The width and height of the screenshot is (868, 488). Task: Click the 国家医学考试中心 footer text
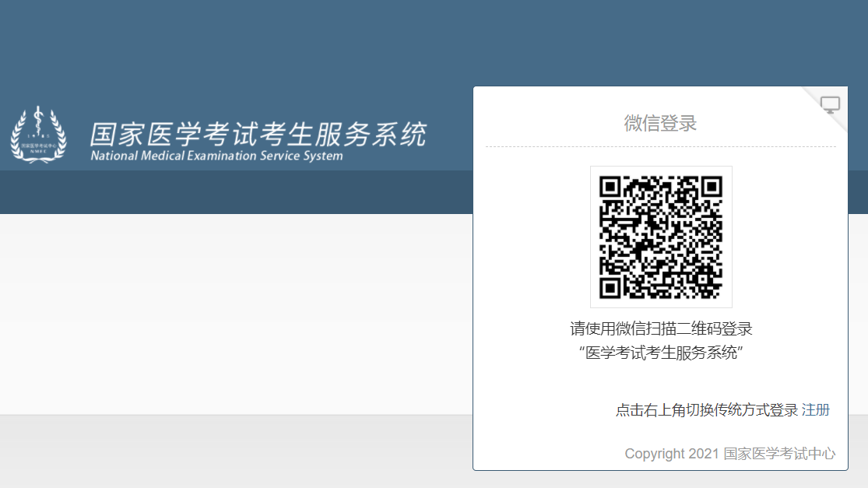[x=779, y=454]
